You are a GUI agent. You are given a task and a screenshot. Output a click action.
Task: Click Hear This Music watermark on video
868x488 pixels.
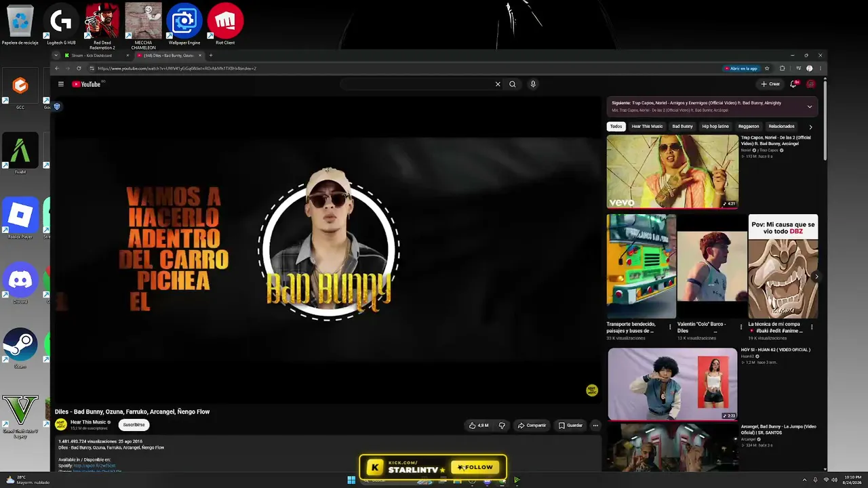[592, 390]
